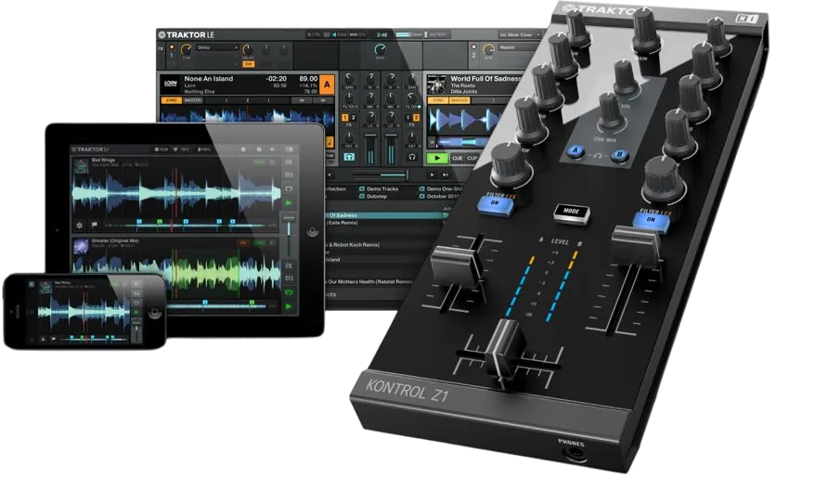Click the CUP button on deck B
The image size is (815, 504).
pyautogui.click(x=472, y=158)
